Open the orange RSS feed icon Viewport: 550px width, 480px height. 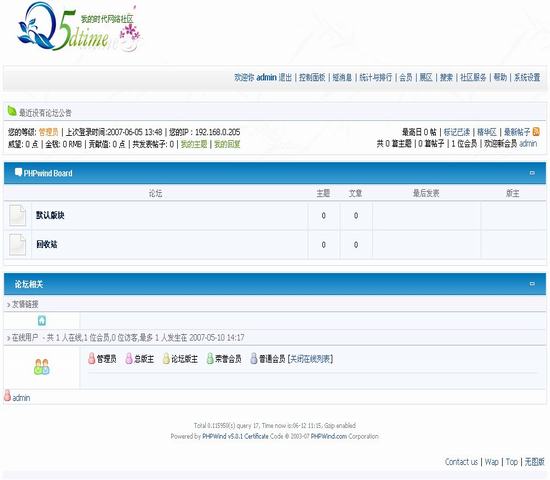pyautogui.click(x=536, y=132)
